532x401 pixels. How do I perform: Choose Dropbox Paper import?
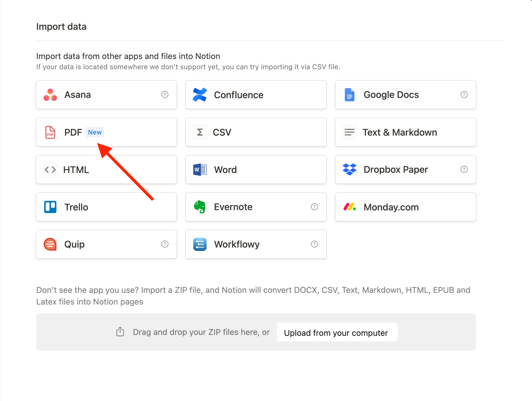(406, 170)
